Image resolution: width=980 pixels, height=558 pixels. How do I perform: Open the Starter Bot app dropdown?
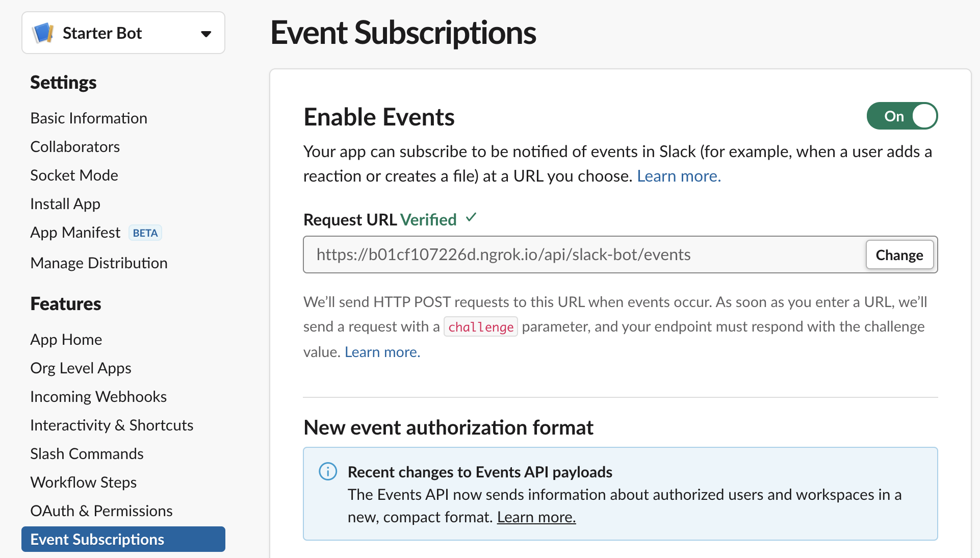tap(205, 34)
